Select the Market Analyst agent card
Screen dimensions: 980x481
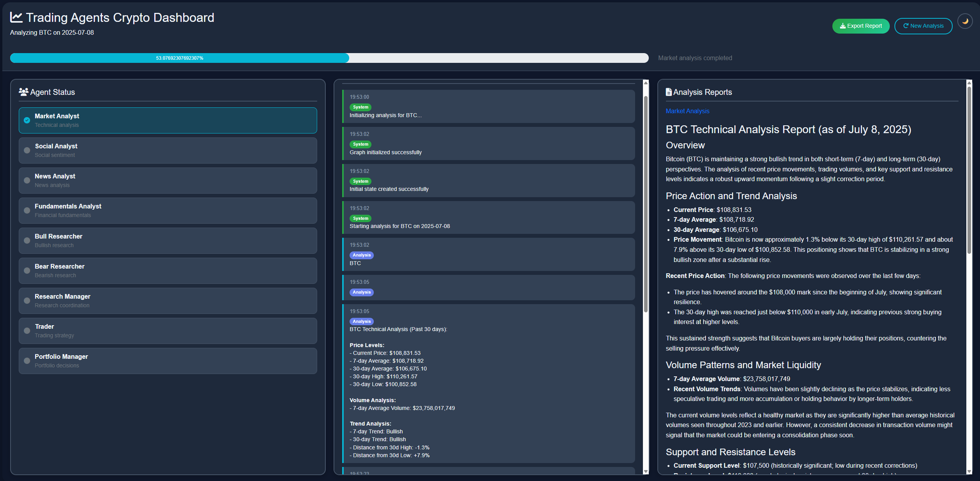click(168, 120)
